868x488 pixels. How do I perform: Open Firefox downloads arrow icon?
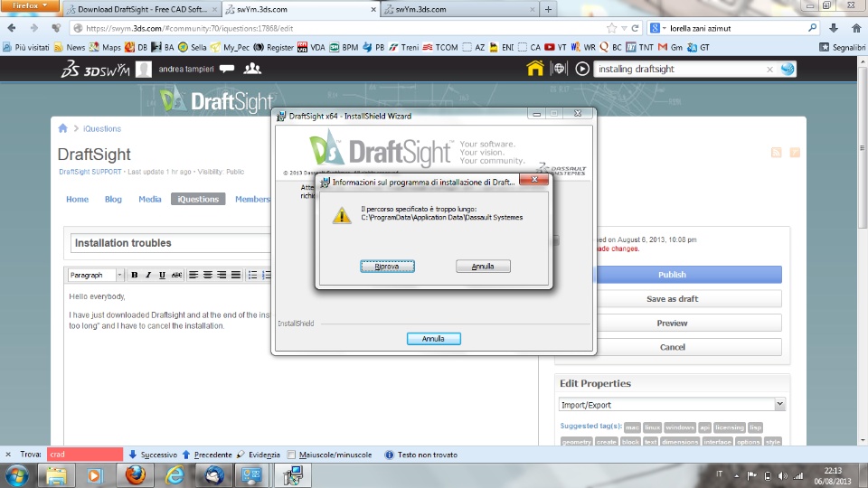pyautogui.click(x=833, y=28)
